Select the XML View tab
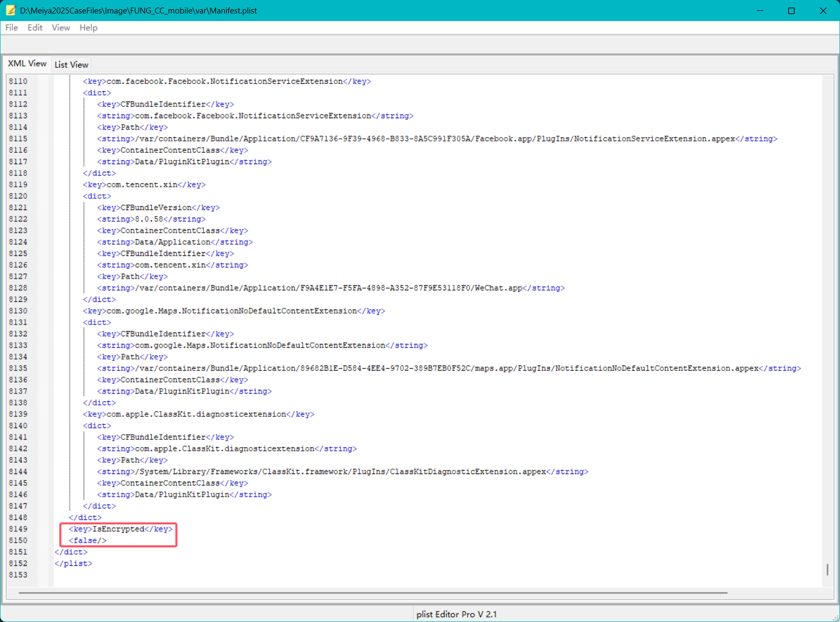The width and height of the screenshot is (840, 622). (x=27, y=64)
